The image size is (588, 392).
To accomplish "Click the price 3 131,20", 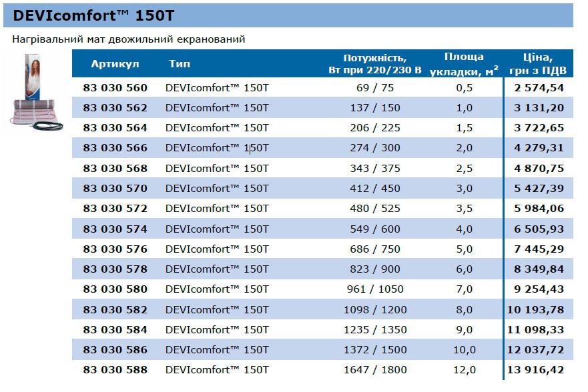I will click(539, 108).
